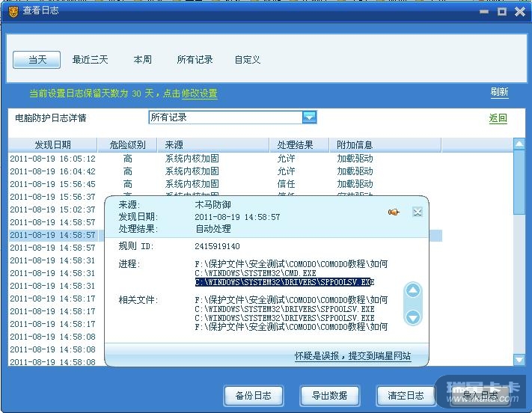Click the 导入日志 button
The width and height of the screenshot is (532, 413).
(480, 396)
